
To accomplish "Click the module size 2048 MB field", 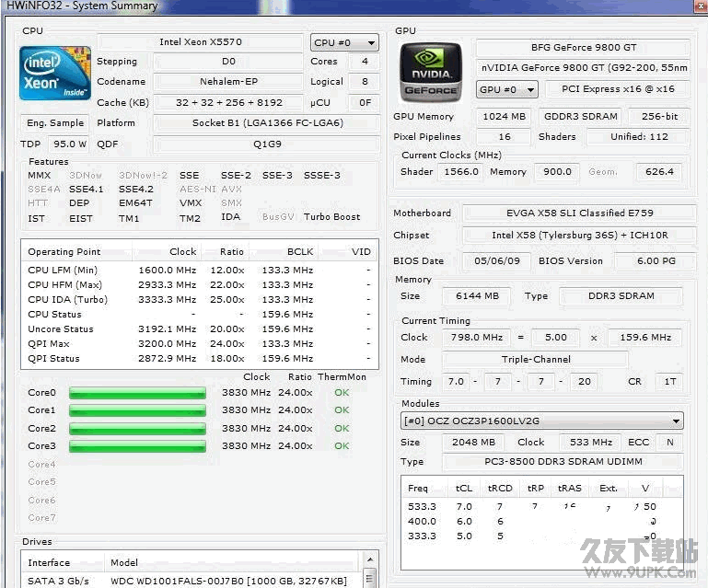I will (x=473, y=443).
